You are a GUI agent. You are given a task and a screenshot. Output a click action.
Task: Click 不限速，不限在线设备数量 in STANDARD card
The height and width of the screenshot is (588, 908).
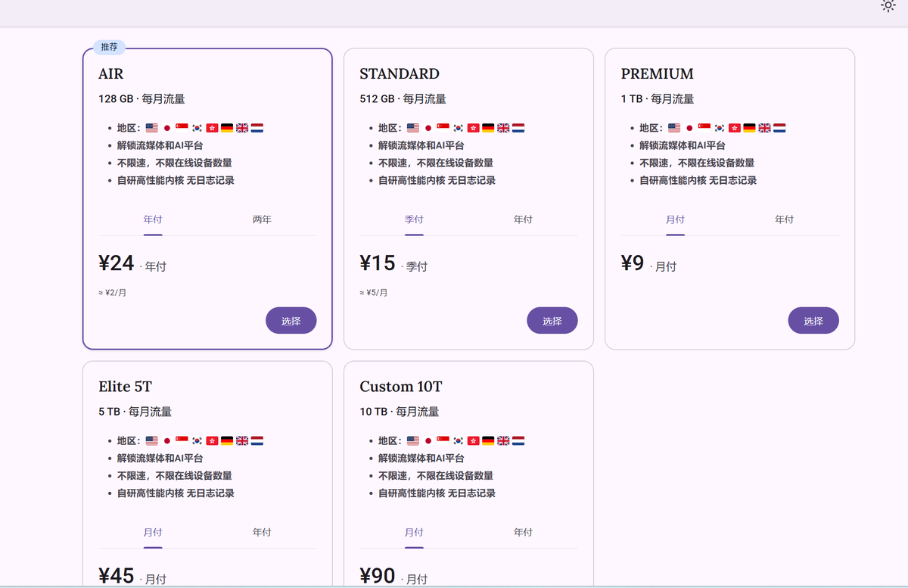click(436, 163)
